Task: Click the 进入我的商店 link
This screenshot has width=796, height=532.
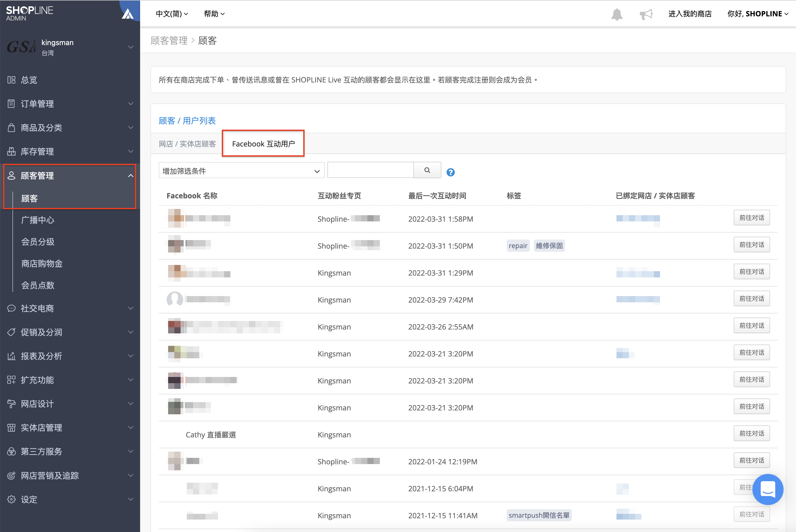Action: 690,14
